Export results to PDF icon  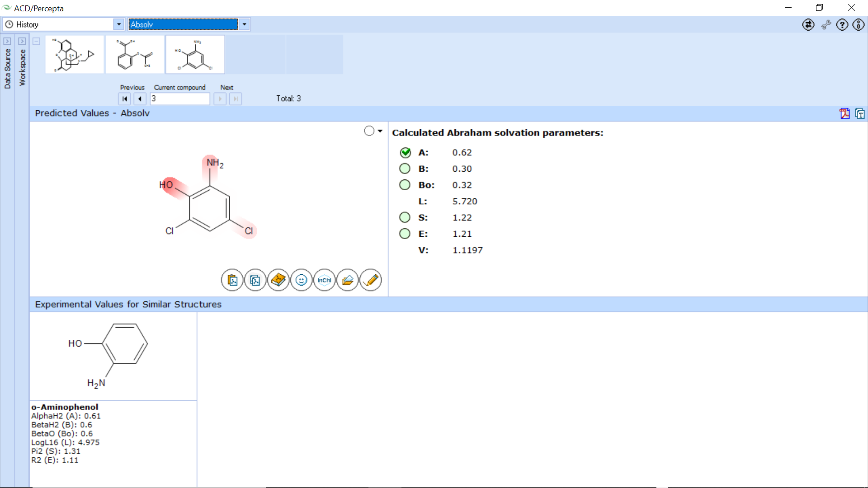click(844, 113)
